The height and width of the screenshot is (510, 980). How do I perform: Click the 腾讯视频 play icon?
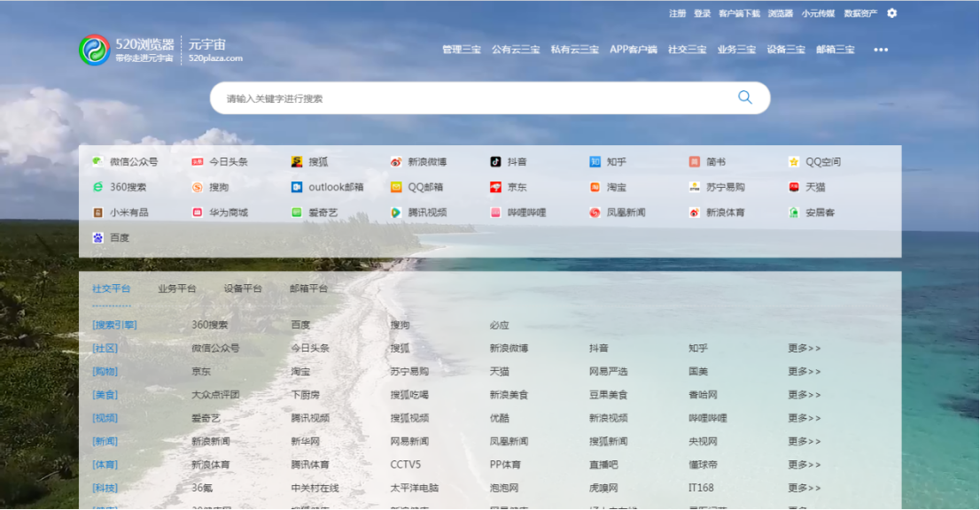click(396, 212)
